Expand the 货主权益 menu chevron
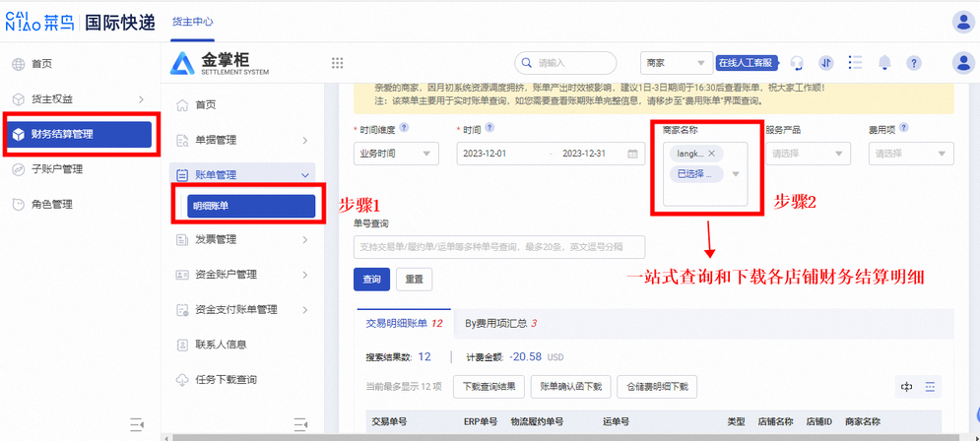Viewport: 980px width, 441px height. point(141,99)
